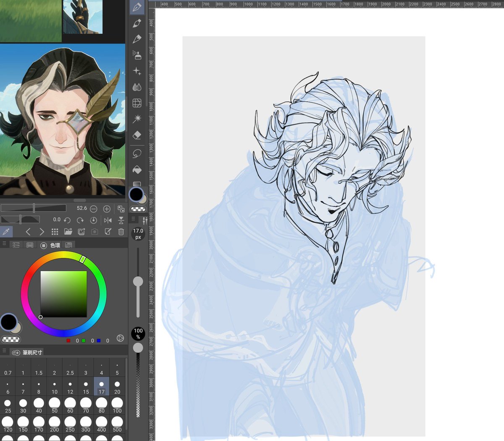Image resolution: width=504 pixels, height=441 pixels.
Task: Click the horizontal ruler above canvas
Action: (x=330, y=4)
